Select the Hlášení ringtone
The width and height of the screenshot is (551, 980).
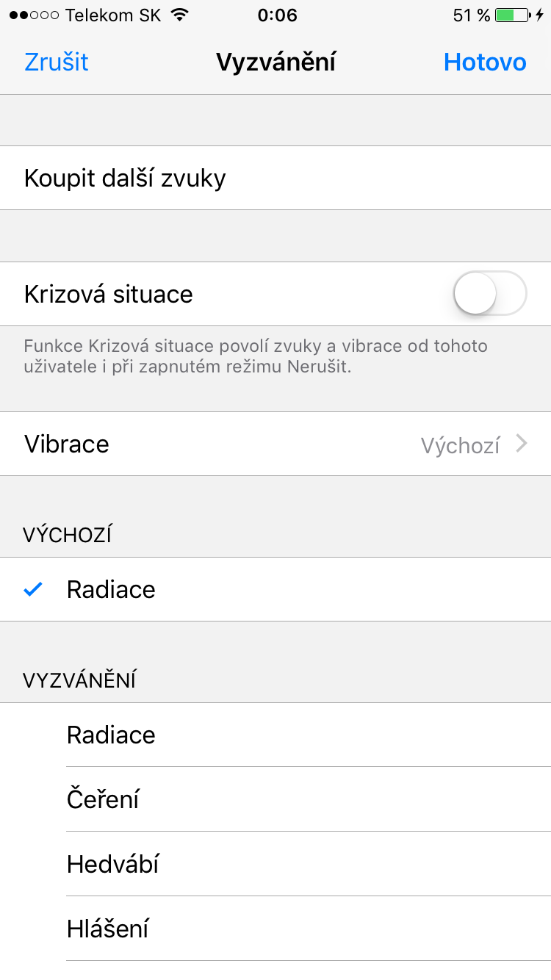pyautogui.click(x=107, y=929)
